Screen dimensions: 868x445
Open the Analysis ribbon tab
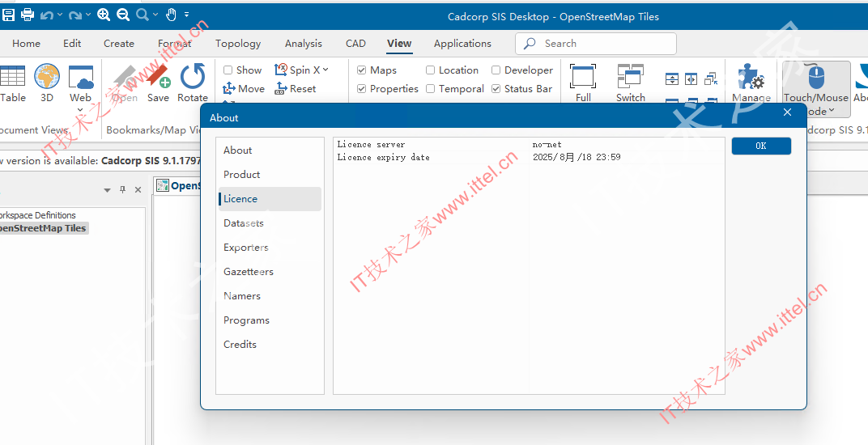coord(304,43)
